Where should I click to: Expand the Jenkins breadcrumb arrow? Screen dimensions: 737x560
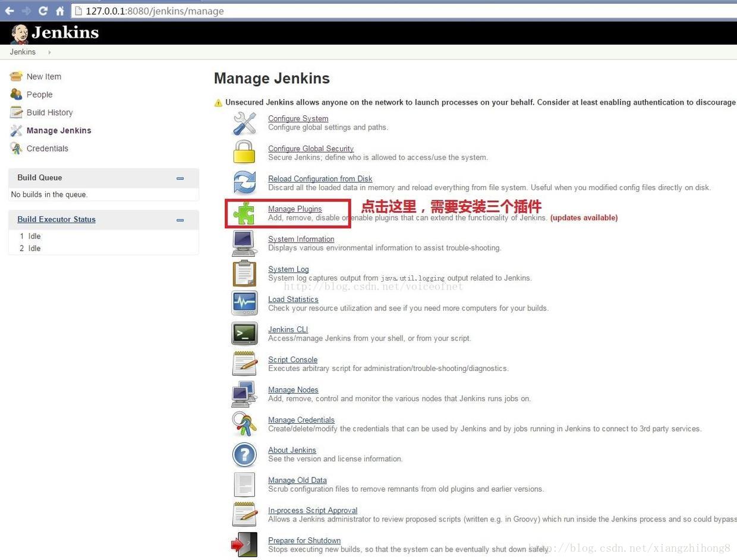coord(49,52)
